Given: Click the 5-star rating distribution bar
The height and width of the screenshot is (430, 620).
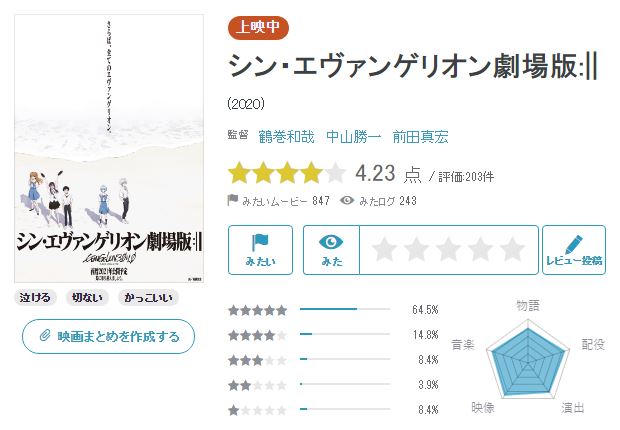Looking at the screenshot, I should [x=345, y=309].
